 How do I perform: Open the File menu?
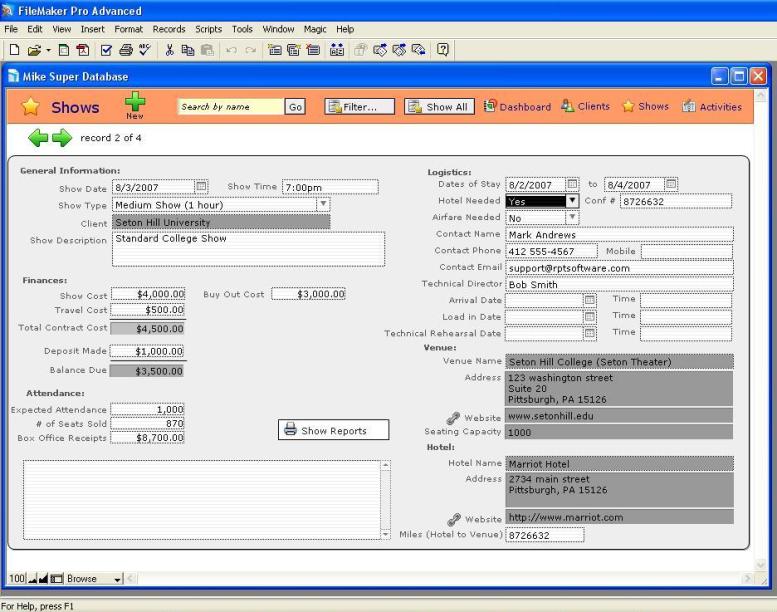pos(11,29)
